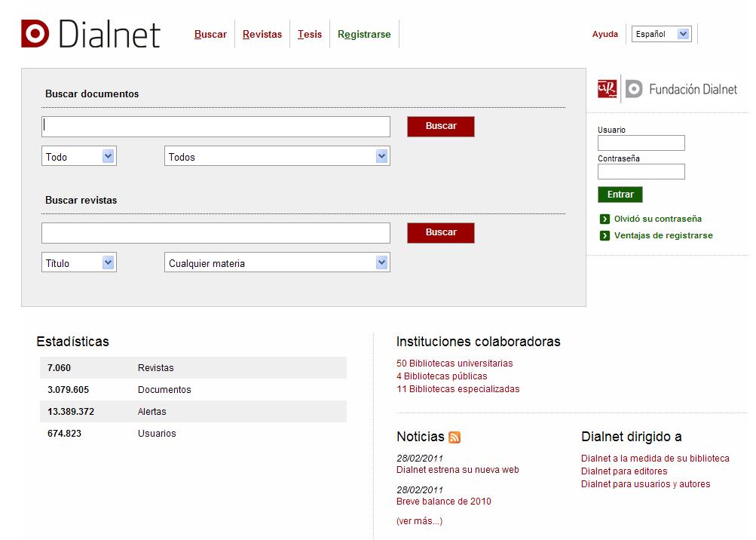Focus the Contraseña input field

coord(641,172)
